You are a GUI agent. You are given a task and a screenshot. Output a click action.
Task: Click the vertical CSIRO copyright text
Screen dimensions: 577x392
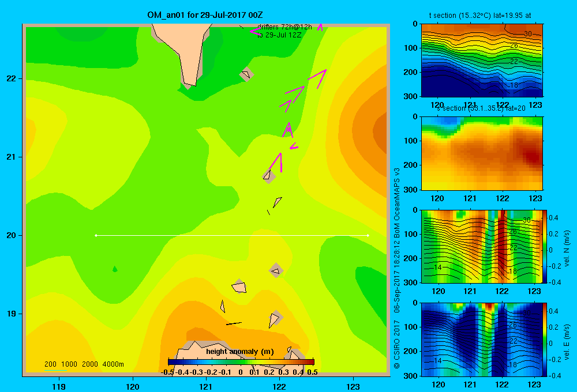(397, 269)
